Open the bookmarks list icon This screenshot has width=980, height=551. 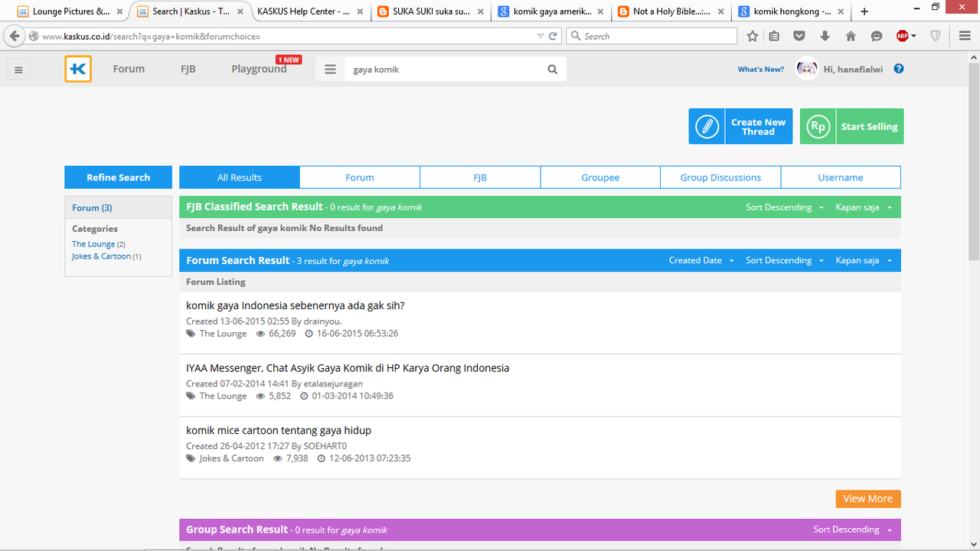point(774,36)
